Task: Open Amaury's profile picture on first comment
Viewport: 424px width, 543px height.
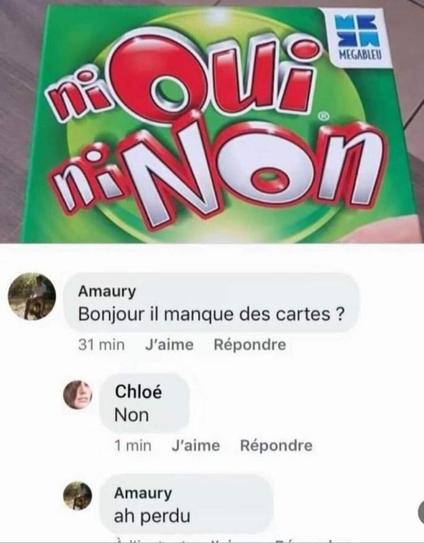Action: pyautogui.click(x=32, y=296)
